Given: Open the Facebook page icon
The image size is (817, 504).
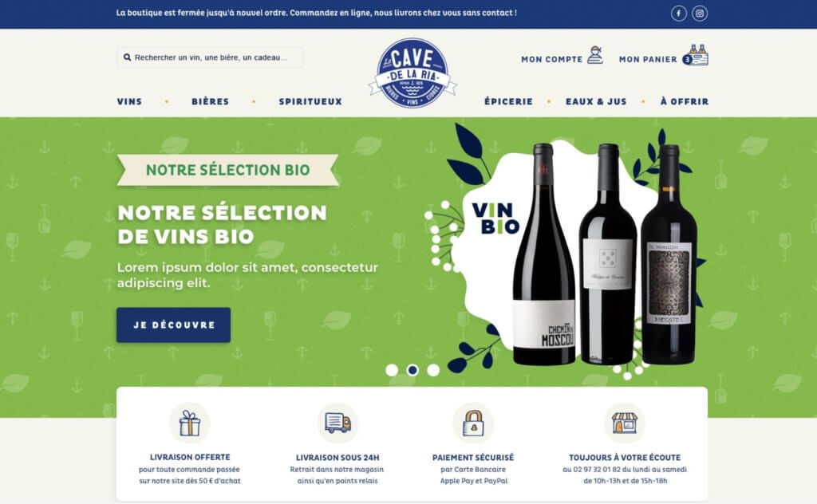Looking at the screenshot, I should 678,14.
